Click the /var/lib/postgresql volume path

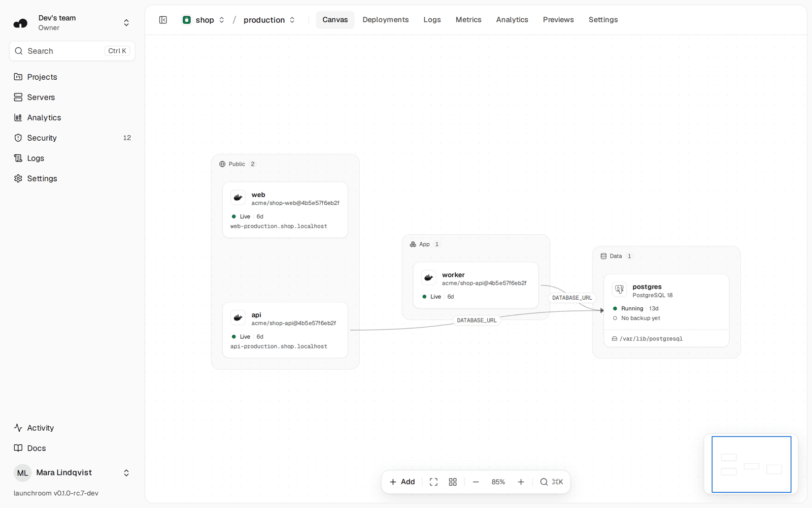point(651,339)
